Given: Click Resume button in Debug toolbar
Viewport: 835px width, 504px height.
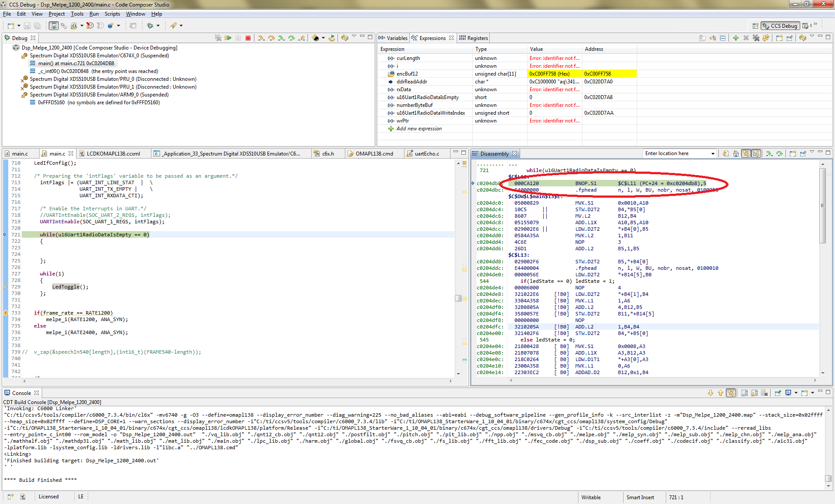Looking at the screenshot, I should pyautogui.click(x=228, y=38).
